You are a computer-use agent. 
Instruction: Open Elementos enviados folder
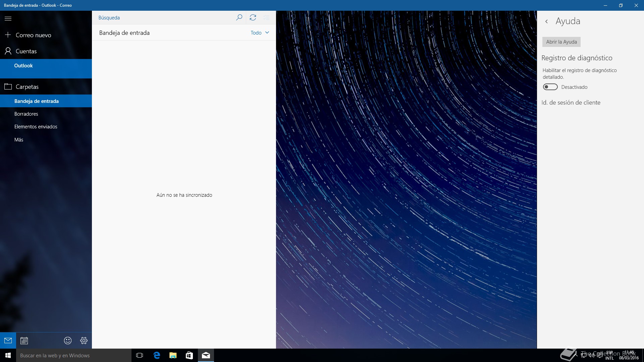coord(36,127)
